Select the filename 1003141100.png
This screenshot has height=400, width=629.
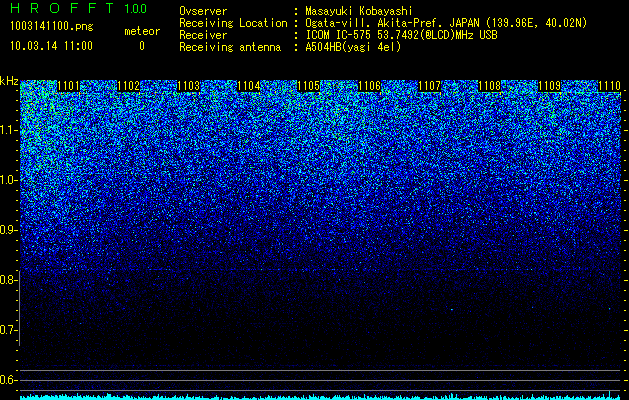[x=51, y=26]
